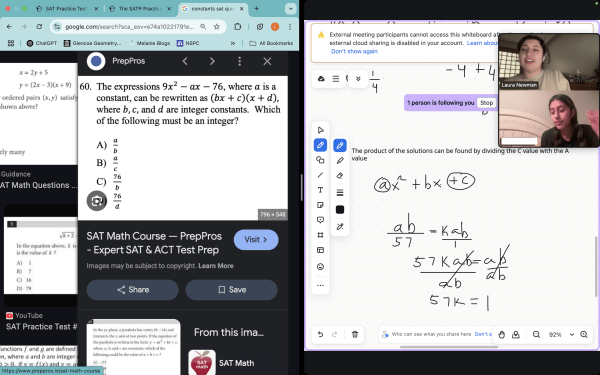Click the whiteboard horizontal scrollbar

pyautogui.click(x=449, y=347)
